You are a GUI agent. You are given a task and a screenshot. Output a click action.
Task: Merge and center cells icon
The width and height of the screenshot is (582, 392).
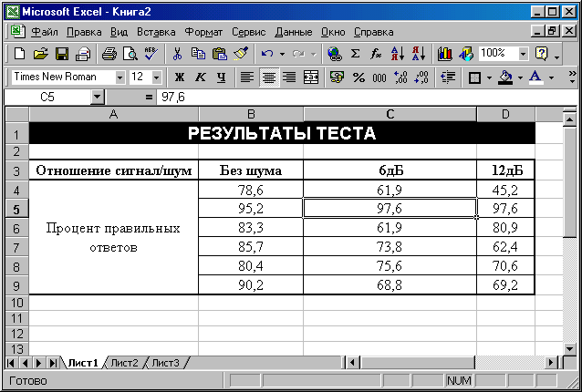(x=311, y=77)
